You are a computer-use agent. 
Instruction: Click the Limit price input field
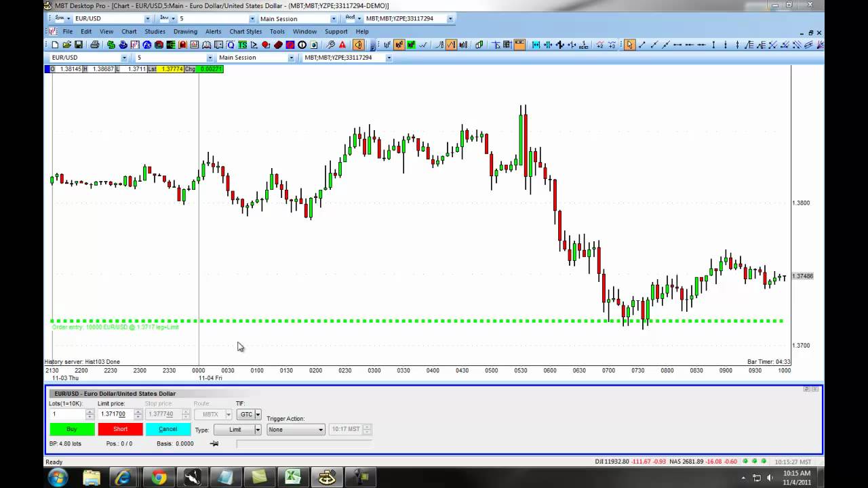click(x=115, y=414)
